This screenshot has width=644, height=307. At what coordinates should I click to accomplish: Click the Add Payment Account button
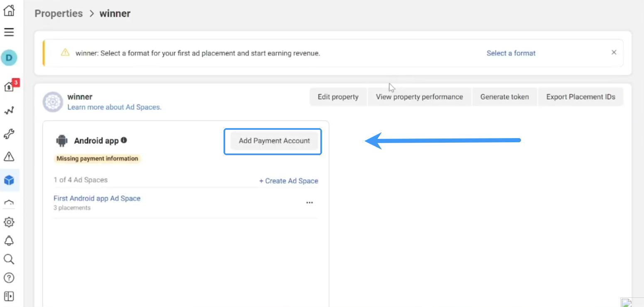point(274,141)
